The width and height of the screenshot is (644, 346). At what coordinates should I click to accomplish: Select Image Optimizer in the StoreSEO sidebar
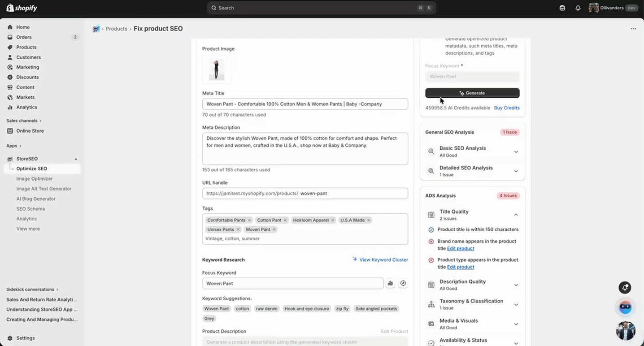[x=35, y=178]
